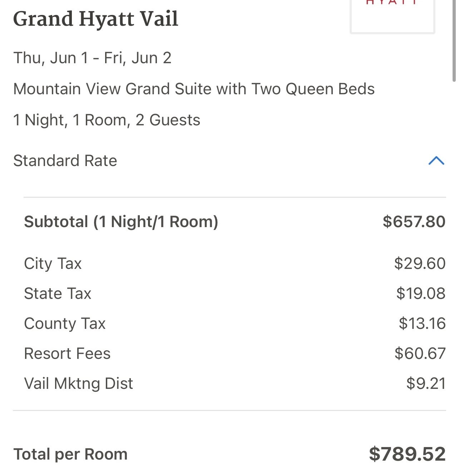Click the Resort Fees row label
Viewport: 459px width, 476px height.
point(67,354)
